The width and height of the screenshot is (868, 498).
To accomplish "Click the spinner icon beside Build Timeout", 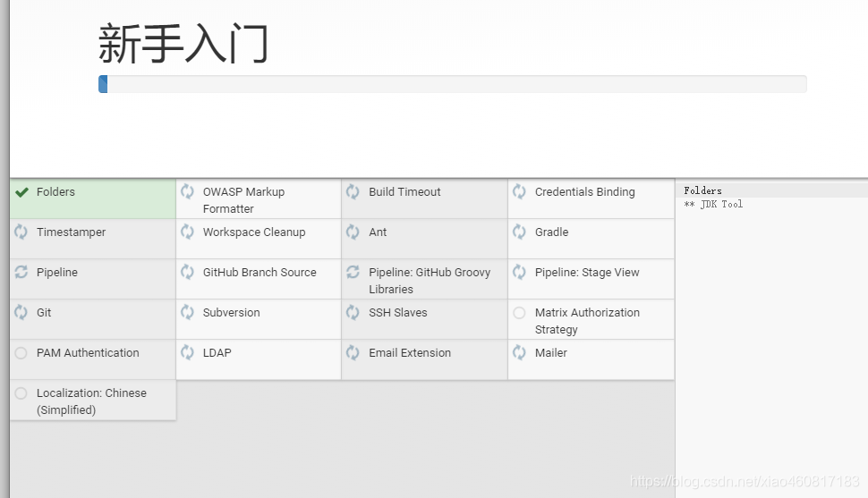I will click(353, 191).
